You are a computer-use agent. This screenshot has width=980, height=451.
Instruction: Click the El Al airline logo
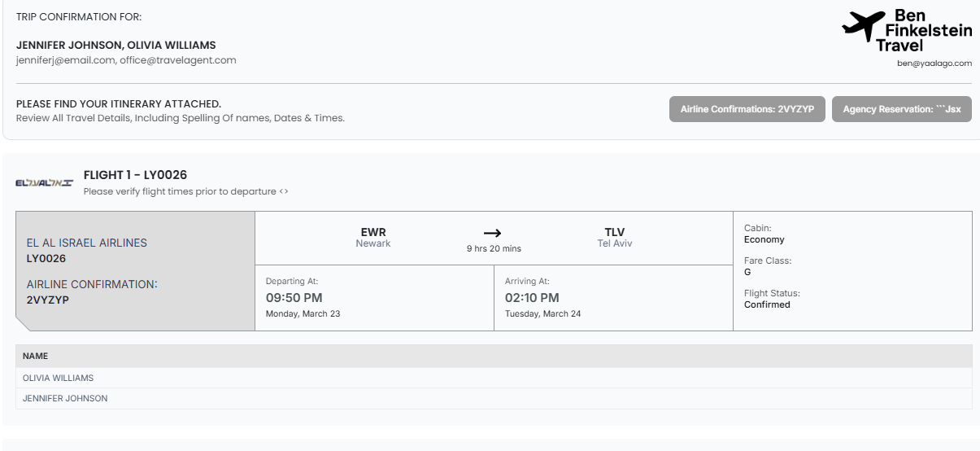pyautogui.click(x=45, y=182)
